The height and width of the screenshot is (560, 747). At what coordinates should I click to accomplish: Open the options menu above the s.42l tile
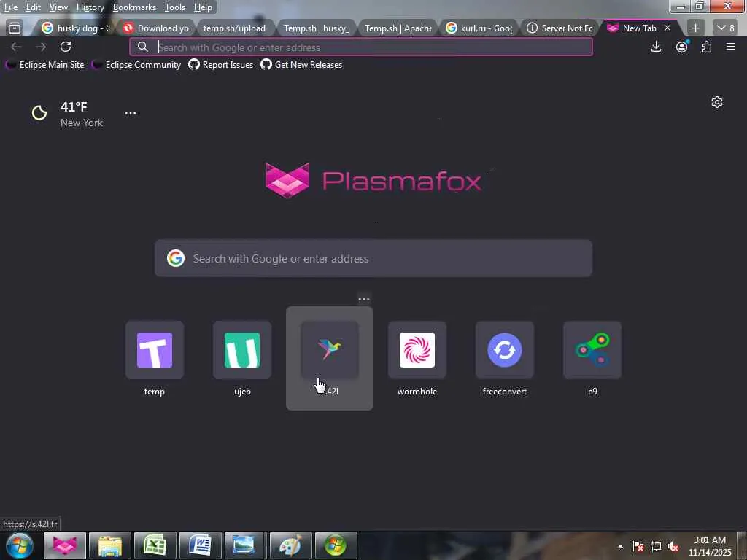(x=364, y=299)
